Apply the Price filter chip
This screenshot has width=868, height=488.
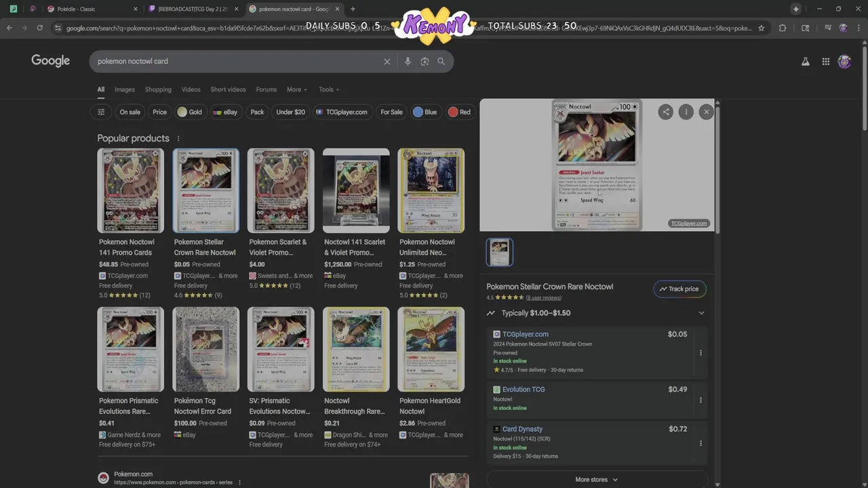tap(159, 112)
